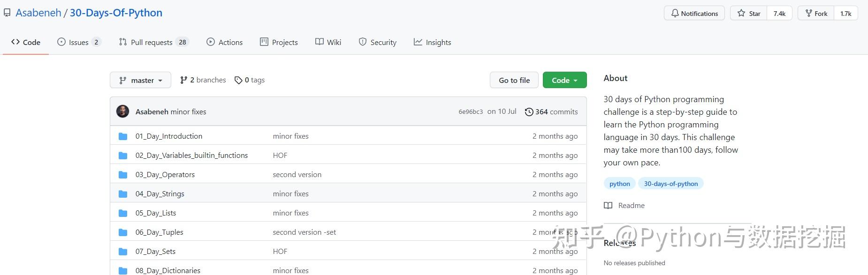Open the Projects tab
This screenshot has width=868, height=275.
point(279,42)
